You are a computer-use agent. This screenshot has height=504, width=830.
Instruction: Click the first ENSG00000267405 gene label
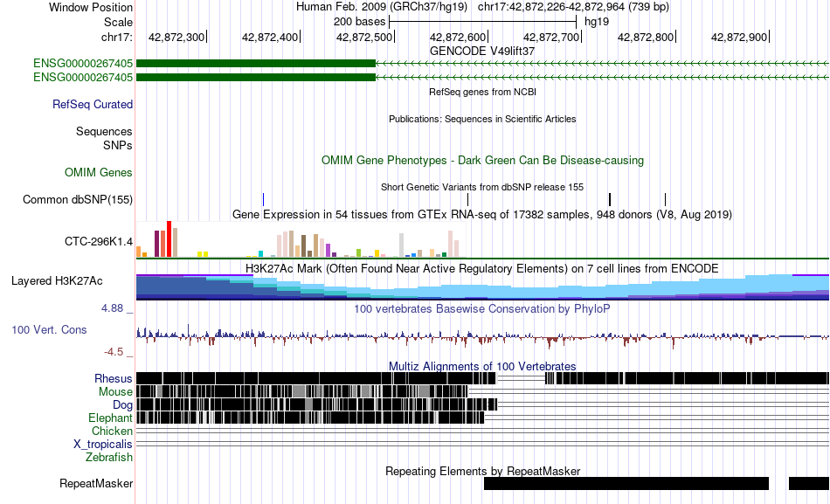tap(83, 64)
